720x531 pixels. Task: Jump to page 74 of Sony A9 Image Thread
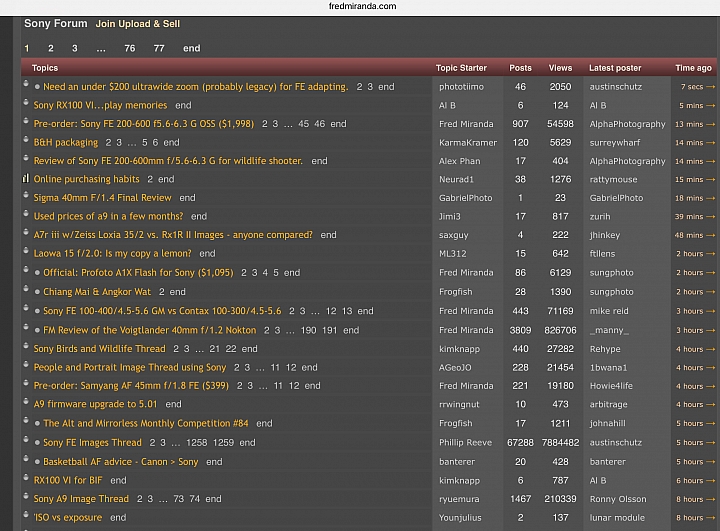pos(195,499)
